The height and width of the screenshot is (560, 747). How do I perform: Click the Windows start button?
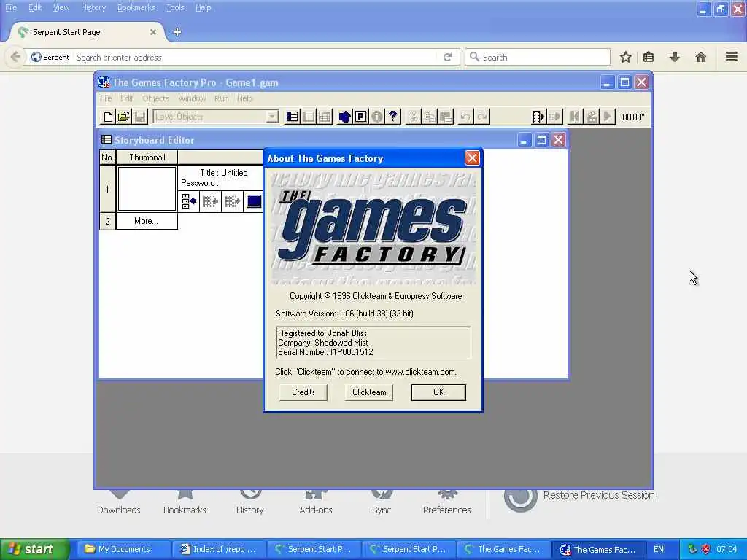(34, 550)
